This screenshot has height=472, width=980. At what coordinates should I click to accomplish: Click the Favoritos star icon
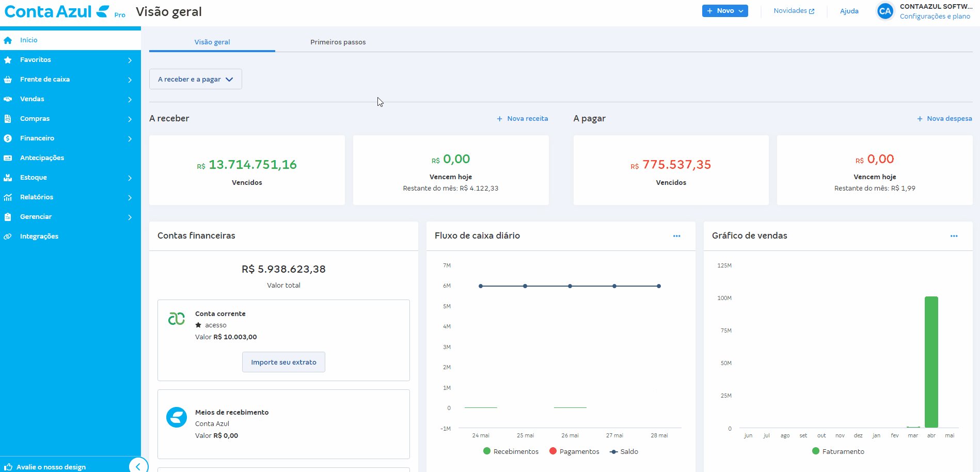(8, 60)
